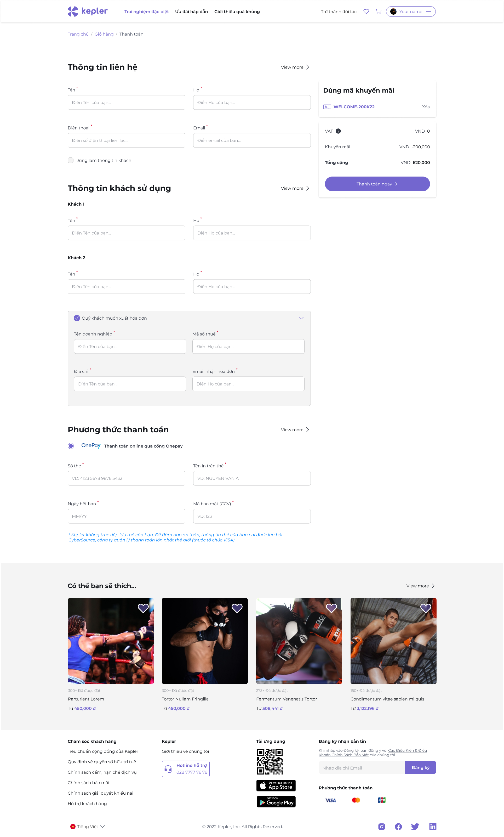The image size is (504, 837).
Task: Focus the Số thẻ card number field
Action: tap(126, 478)
